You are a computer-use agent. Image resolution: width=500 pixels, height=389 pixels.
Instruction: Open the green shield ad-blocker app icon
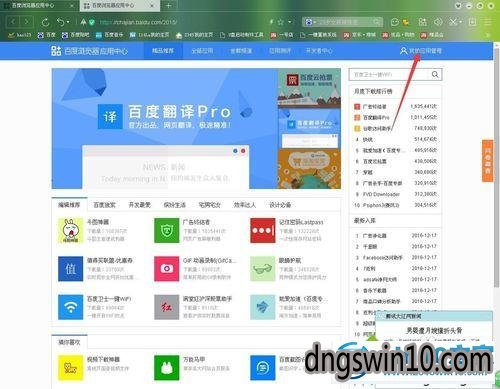167,230
